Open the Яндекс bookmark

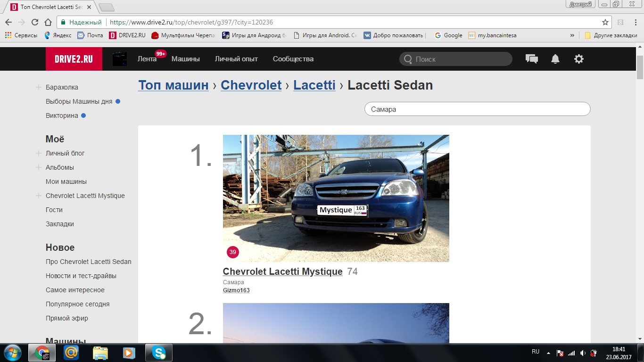(x=58, y=35)
